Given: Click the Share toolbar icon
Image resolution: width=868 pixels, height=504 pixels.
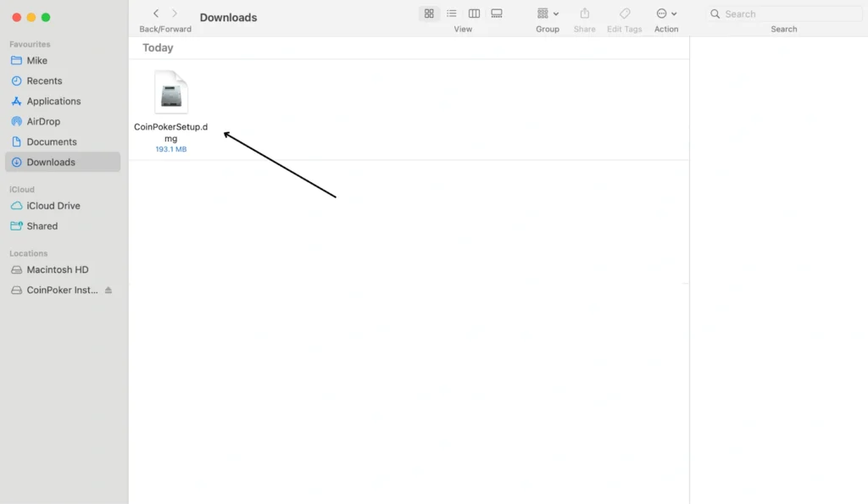Looking at the screenshot, I should click(584, 14).
